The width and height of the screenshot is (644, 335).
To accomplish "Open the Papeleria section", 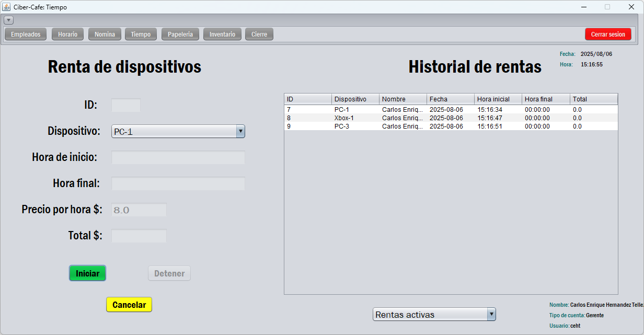I will point(180,34).
